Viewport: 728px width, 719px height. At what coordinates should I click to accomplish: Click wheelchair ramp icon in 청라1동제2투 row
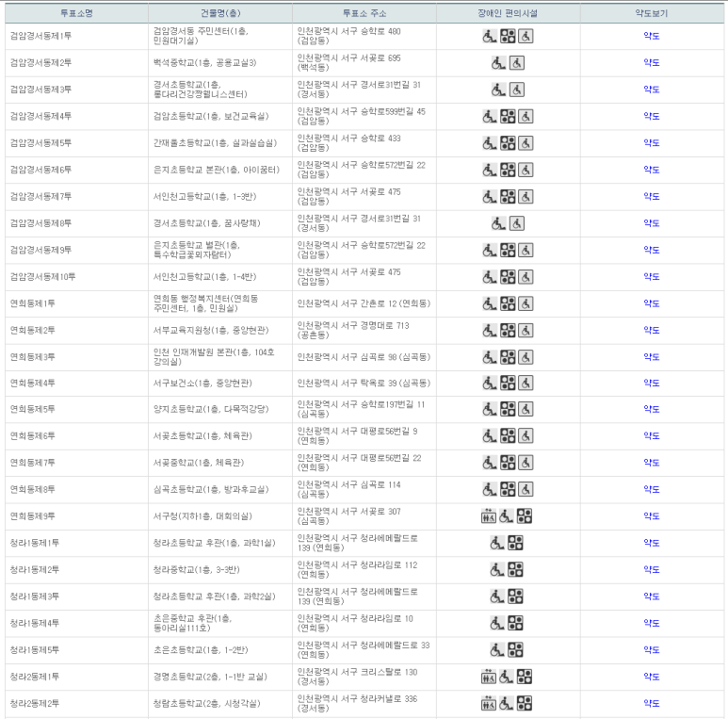coord(497,569)
